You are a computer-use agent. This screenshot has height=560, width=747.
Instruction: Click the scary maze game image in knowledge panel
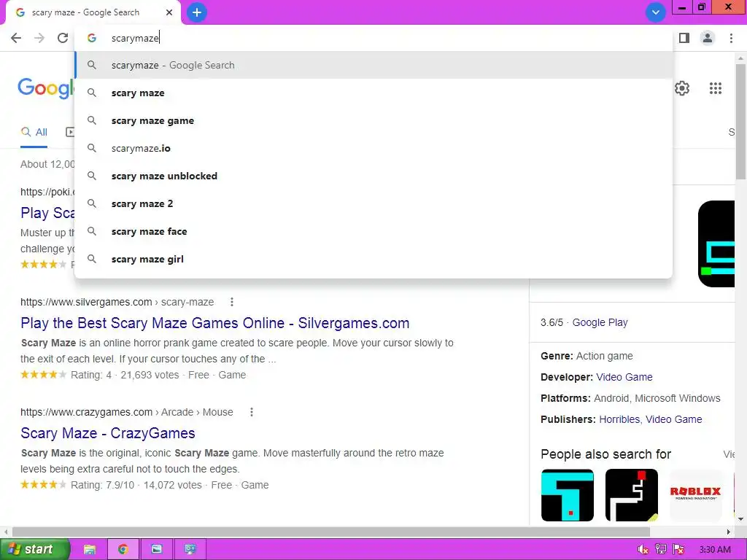tap(716, 244)
